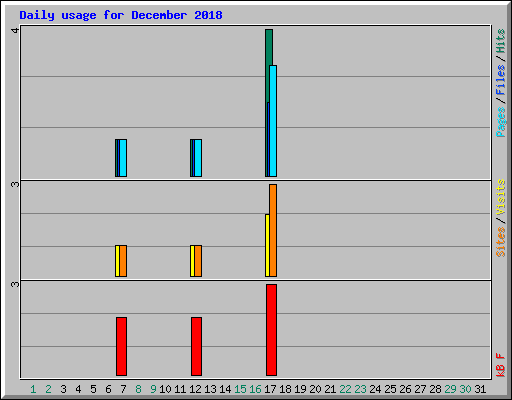Click the cyan Pages bar for day 12
The height and width of the screenshot is (400, 512).
198,158
